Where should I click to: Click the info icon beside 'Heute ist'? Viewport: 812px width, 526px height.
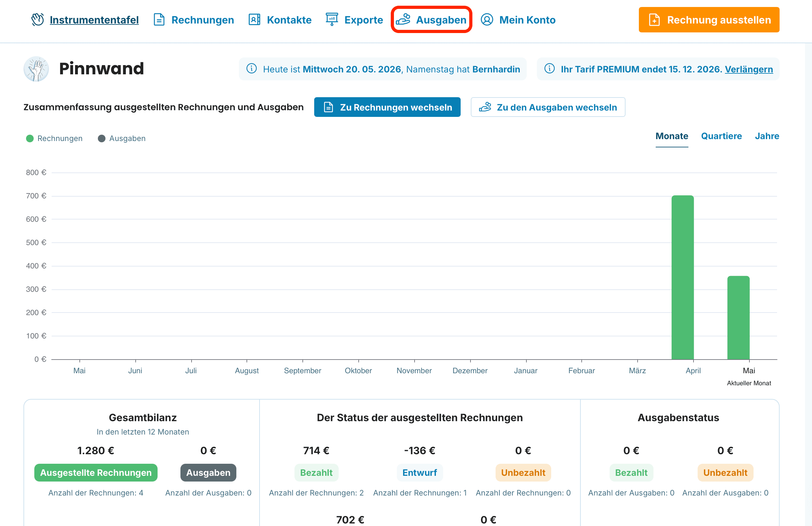(x=252, y=69)
